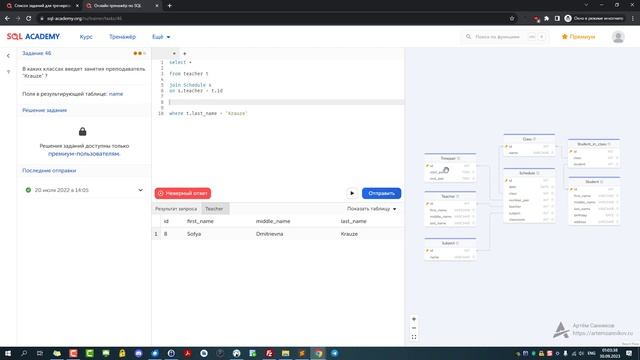Select the Dmitrievna cell in results
This screenshot has width=640, height=360.
click(269, 234)
